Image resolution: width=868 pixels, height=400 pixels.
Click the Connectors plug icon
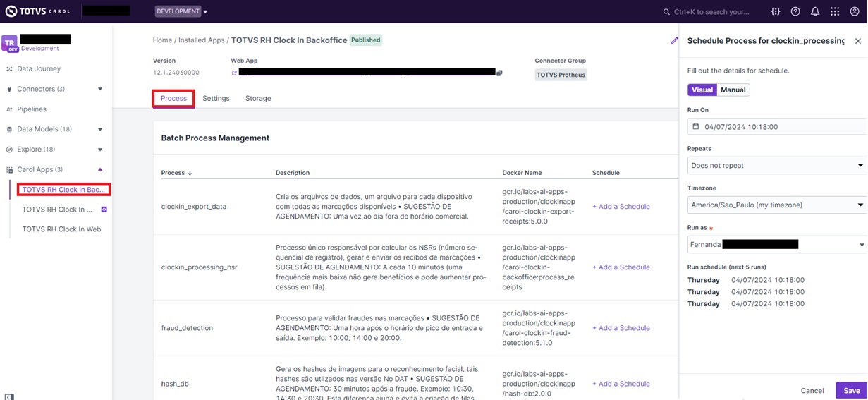pos(9,89)
